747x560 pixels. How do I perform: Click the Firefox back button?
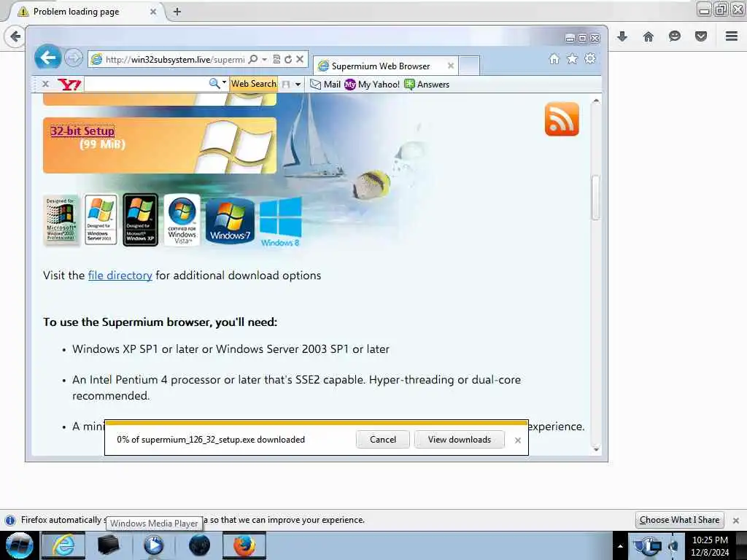point(15,36)
